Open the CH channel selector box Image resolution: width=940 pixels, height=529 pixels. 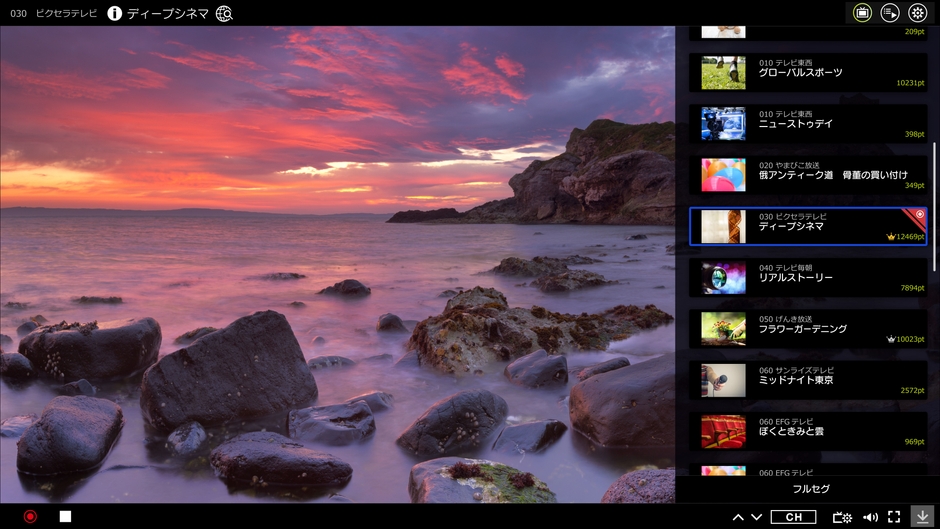point(793,517)
